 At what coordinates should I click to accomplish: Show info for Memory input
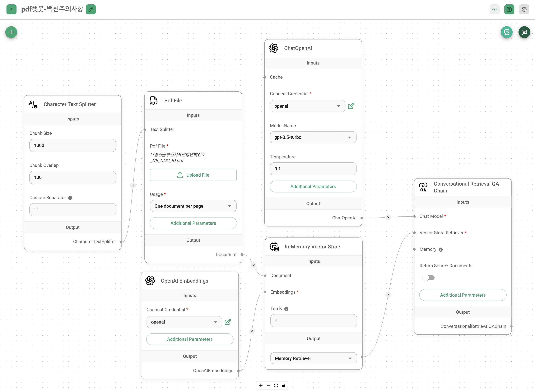(441, 250)
